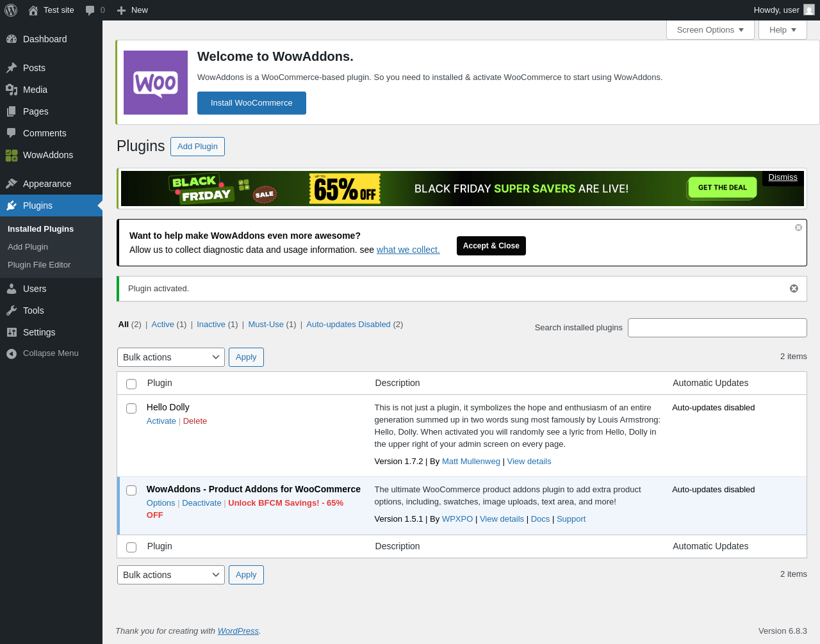The width and height of the screenshot is (820, 644).
Task: Expand the Help tab
Action: [x=783, y=30]
